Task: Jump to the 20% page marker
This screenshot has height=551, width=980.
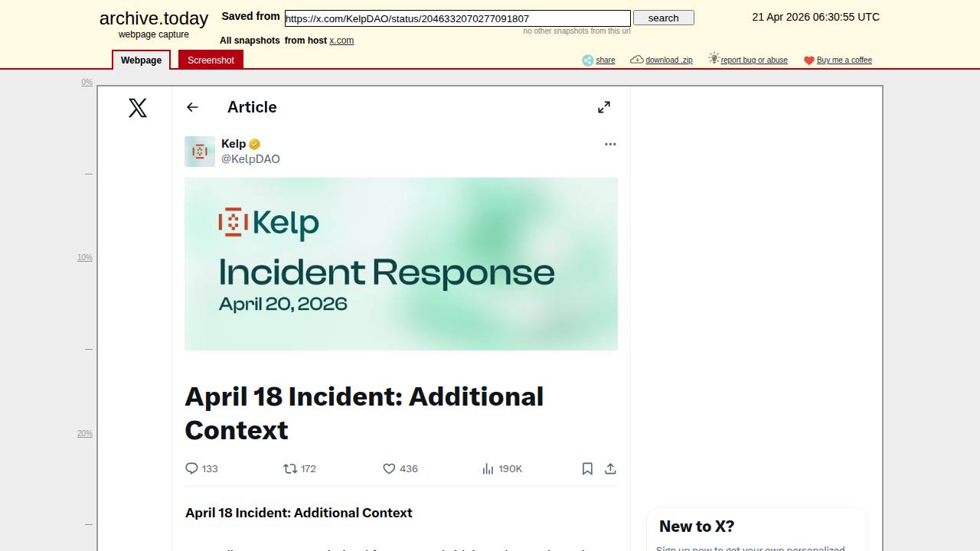Action: (85, 433)
